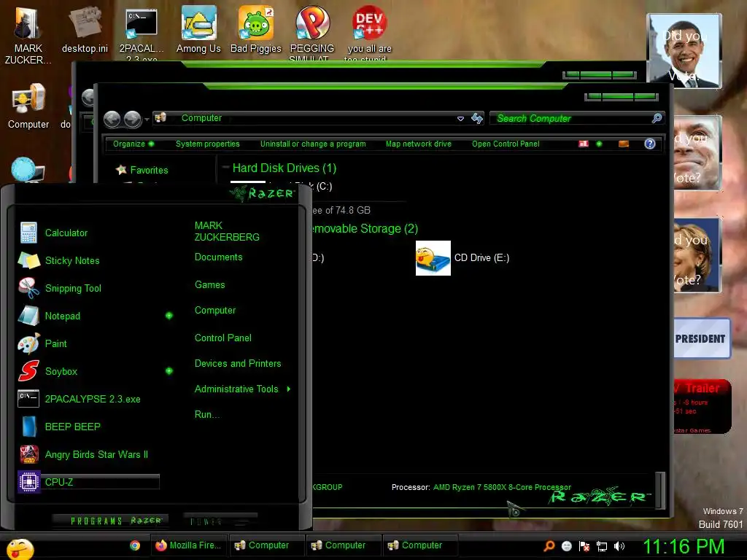Click the search magnifier tray icon
747x560 pixels.
[x=549, y=546]
